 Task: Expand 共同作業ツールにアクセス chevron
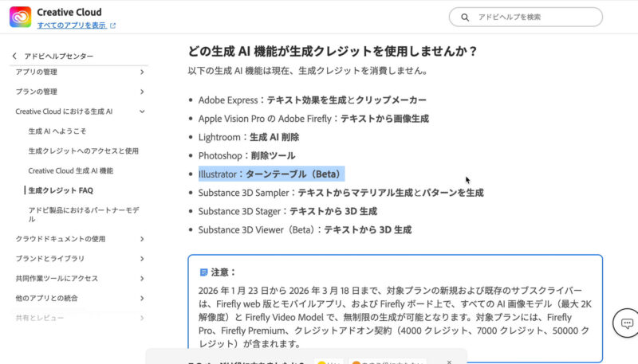pos(142,278)
